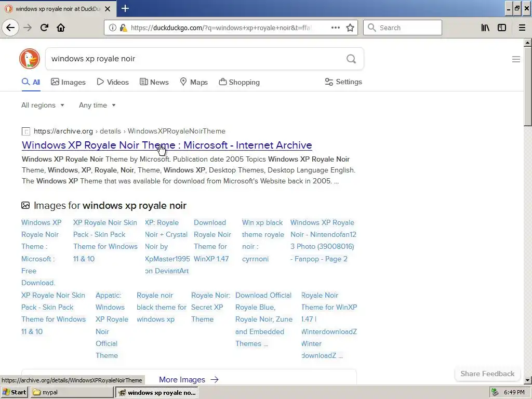Open 'Windows XP Royale Noir Theme : Microsoft : Free Download' image link
Viewport: 532px width, 399px height.
coord(42,252)
